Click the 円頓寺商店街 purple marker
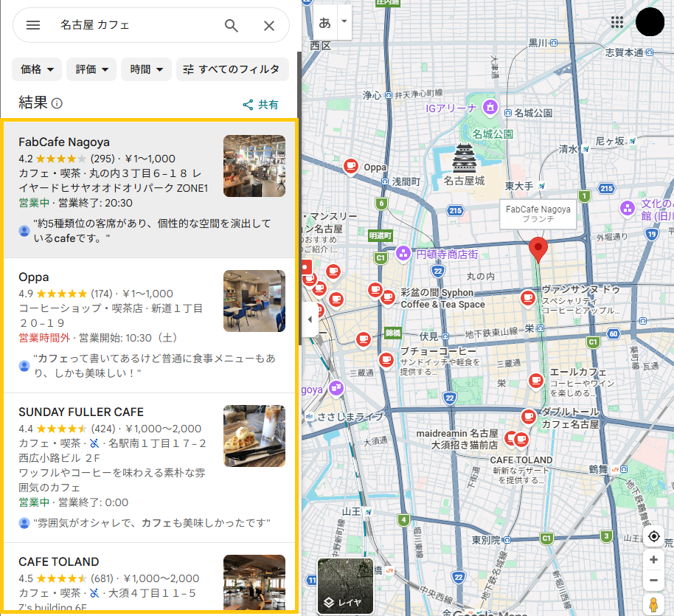Image resolution: width=674 pixels, height=616 pixels. [403, 253]
